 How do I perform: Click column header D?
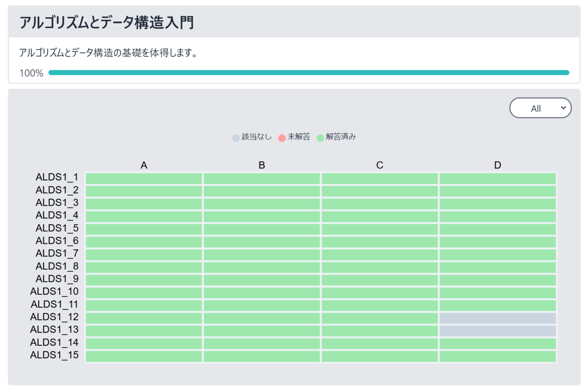click(498, 165)
